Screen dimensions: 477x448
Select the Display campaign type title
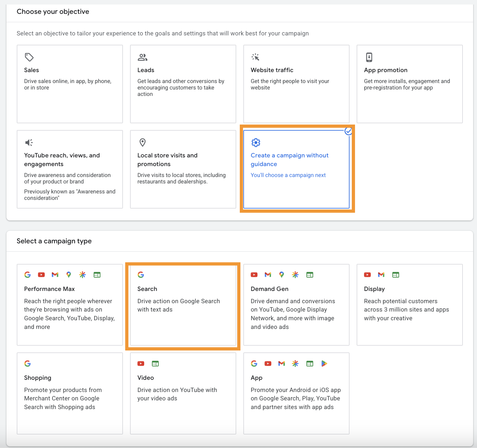[x=374, y=289]
